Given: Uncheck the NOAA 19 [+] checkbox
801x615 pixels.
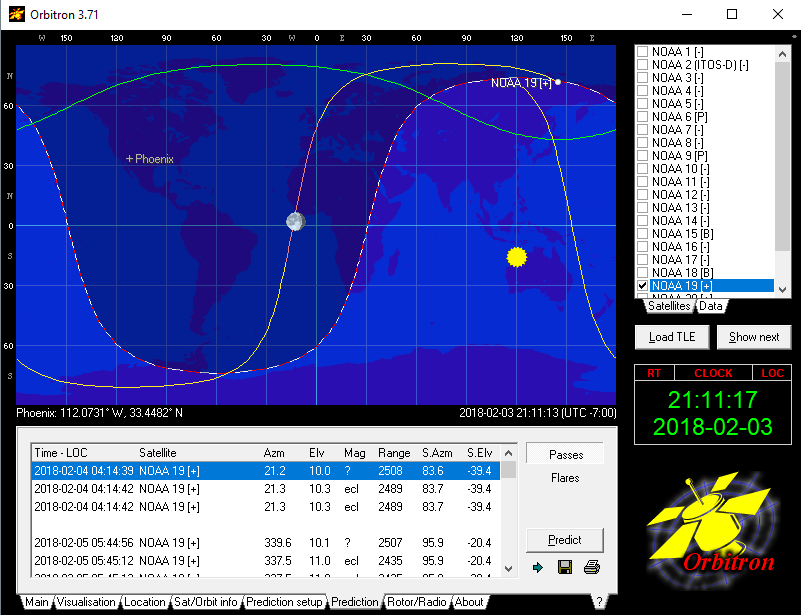Looking at the screenshot, I should [x=643, y=286].
